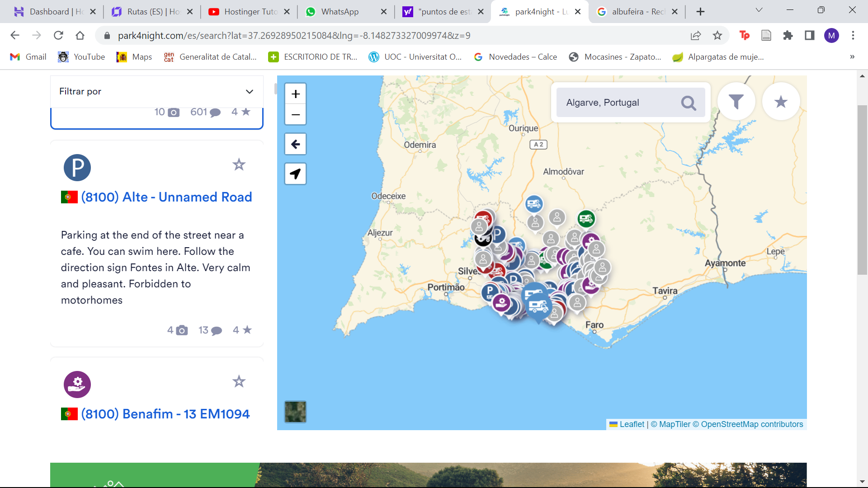Expand the bookmarks overflow chevron
The height and width of the screenshot is (488, 868).
852,57
